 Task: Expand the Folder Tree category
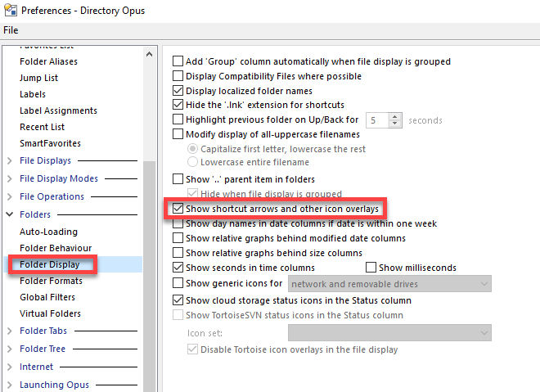pyautogui.click(x=10, y=349)
